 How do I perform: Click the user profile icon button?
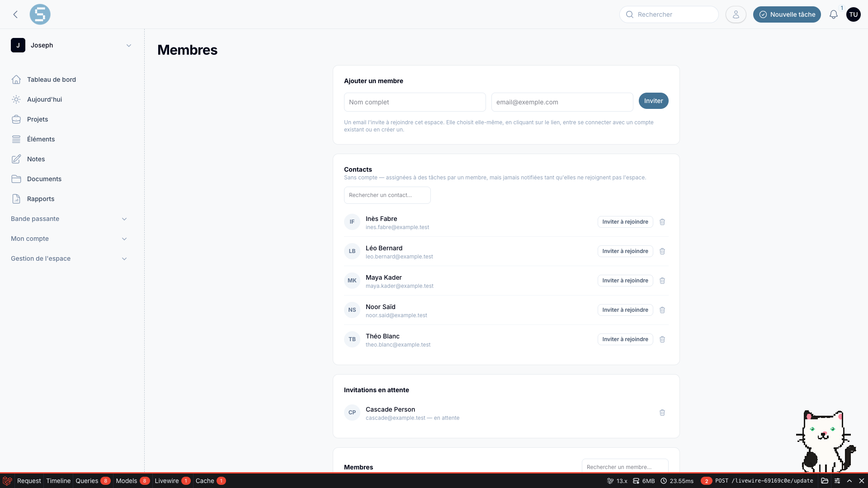click(736, 14)
